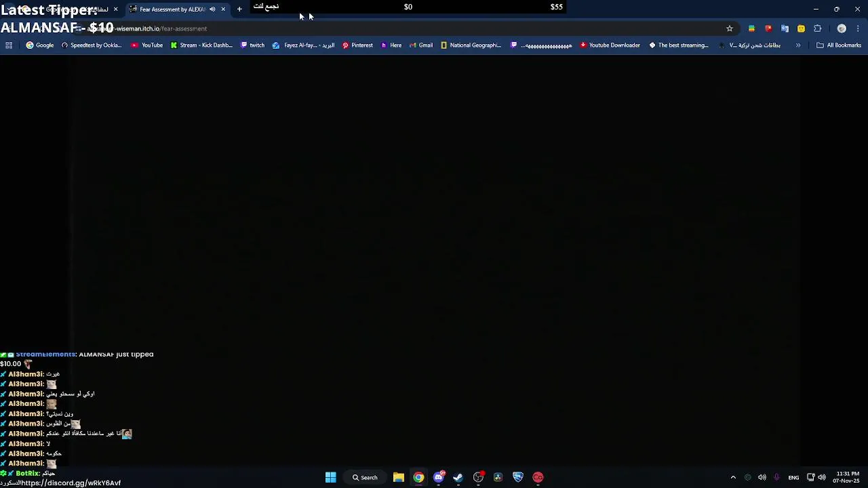The image size is (868, 488).
Task: Open Steam from the taskbar
Action: coord(458,477)
